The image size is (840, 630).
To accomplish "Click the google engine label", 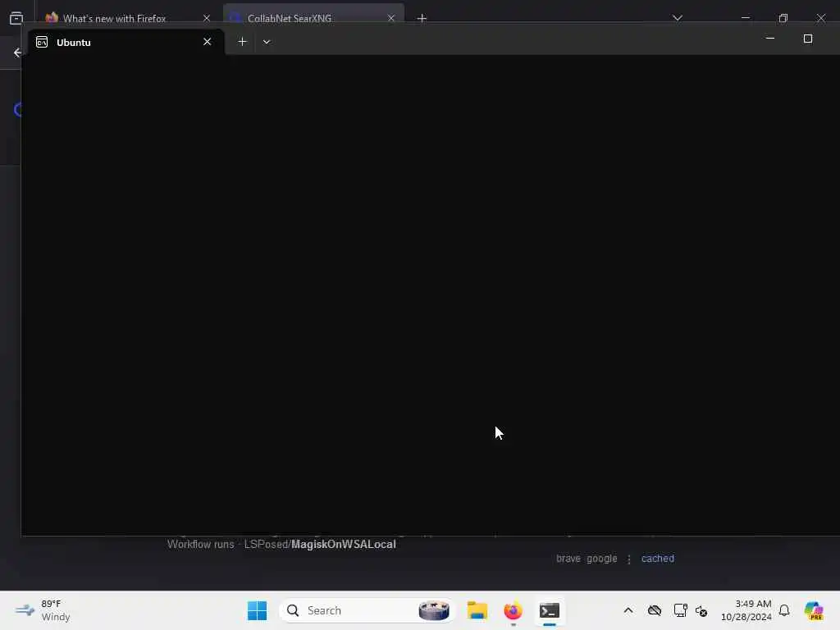I will [x=601, y=558].
